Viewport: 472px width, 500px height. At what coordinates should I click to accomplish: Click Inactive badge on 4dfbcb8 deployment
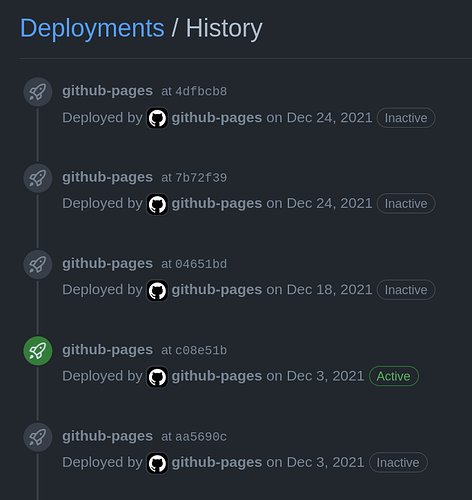tap(406, 118)
